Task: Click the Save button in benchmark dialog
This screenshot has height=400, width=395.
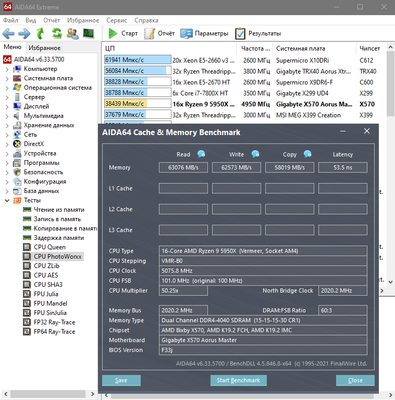Action: tap(121, 380)
